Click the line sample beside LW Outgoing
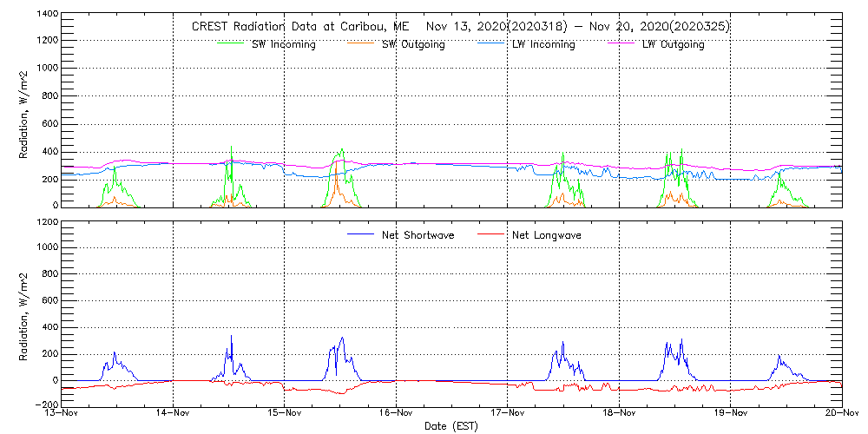Image resolution: width=868 pixels, height=434 pixels. point(620,41)
